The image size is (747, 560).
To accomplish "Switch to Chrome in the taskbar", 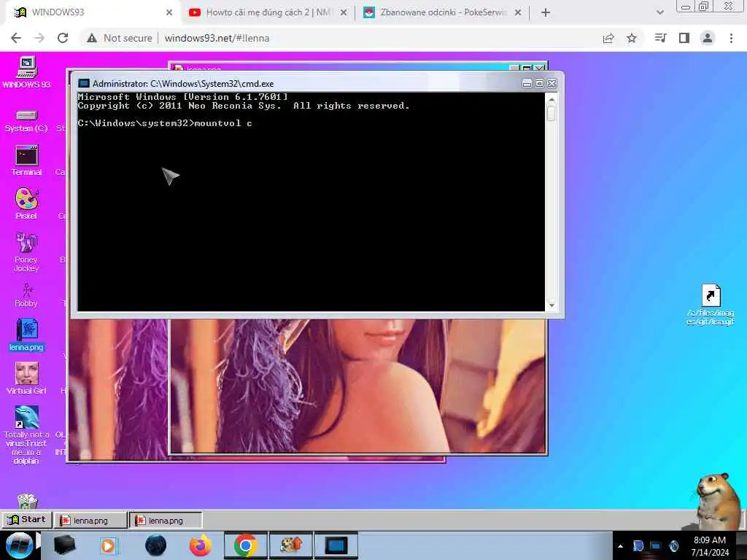I will 245,545.
